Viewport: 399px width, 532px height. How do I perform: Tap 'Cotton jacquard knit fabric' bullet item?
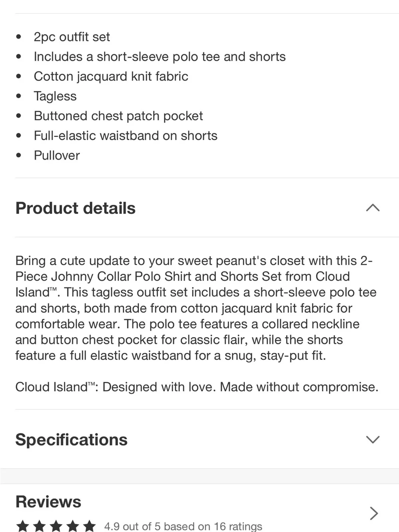click(111, 76)
